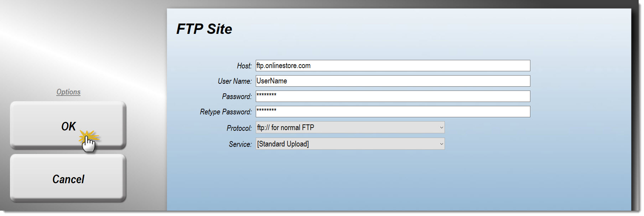Click the Cancel button
Viewport: 644px width, 216px height.
point(68,178)
